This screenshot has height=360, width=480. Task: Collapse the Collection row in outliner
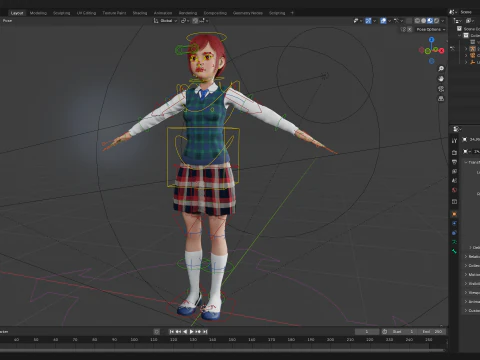460,35
